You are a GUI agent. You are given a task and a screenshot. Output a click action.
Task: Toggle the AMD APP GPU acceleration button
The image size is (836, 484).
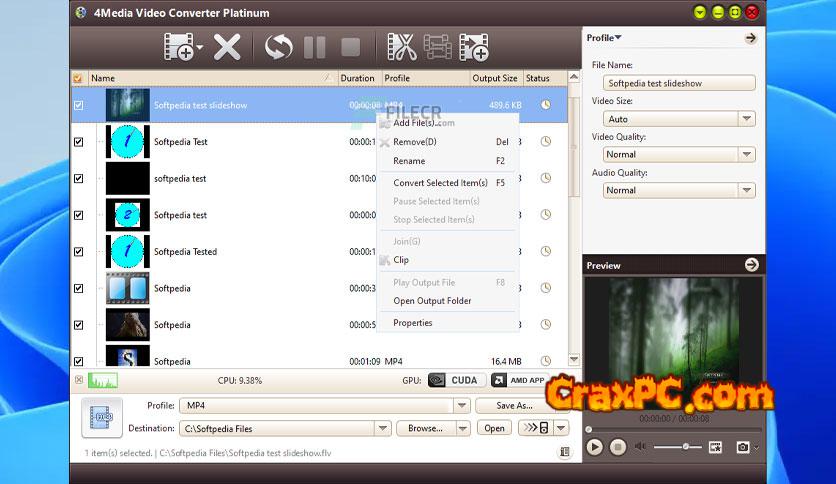click(519, 380)
